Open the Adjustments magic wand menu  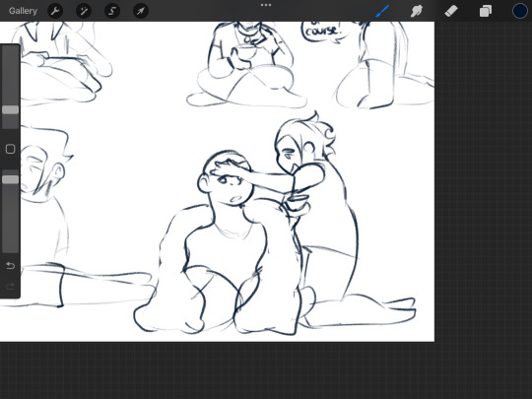click(84, 11)
